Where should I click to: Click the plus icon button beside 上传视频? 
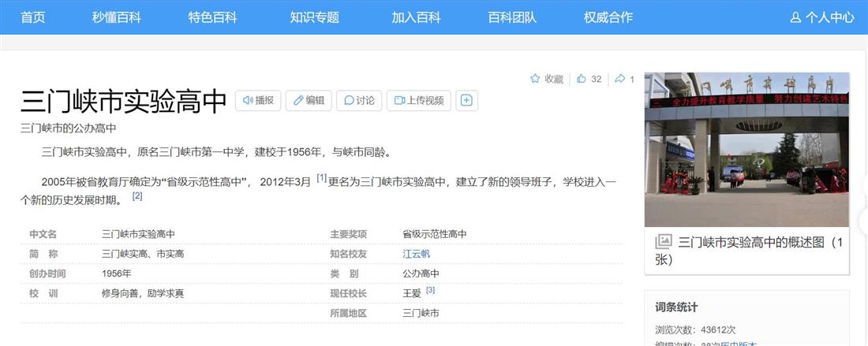[x=466, y=101]
